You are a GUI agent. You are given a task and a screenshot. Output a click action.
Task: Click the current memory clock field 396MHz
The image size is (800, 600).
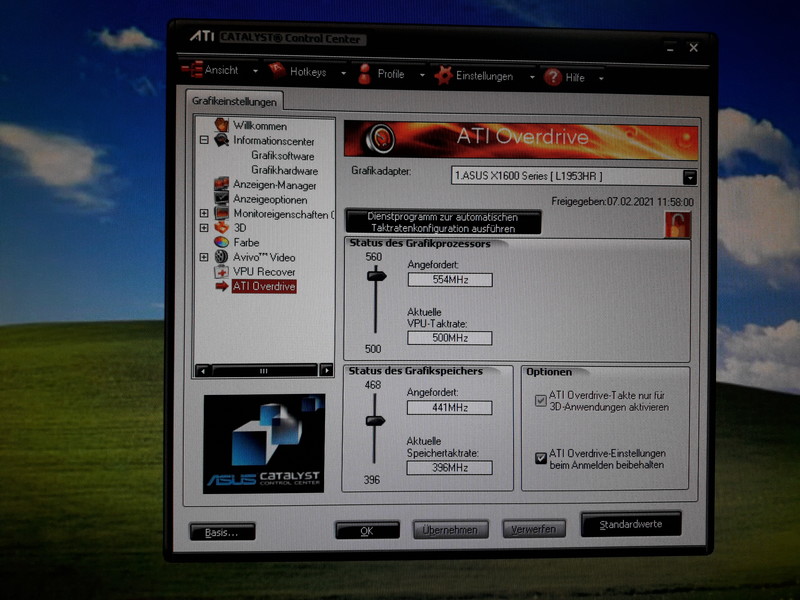(x=449, y=467)
